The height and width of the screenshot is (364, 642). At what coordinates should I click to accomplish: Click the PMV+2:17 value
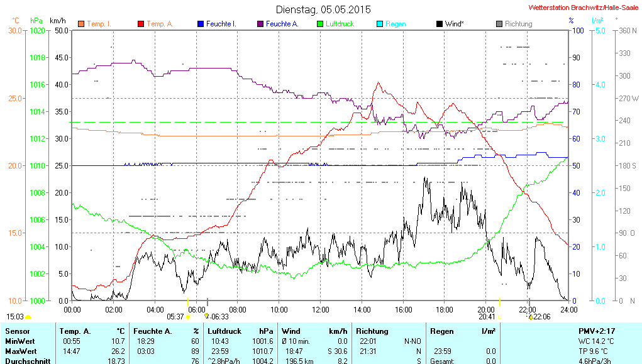(x=596, y=331)
